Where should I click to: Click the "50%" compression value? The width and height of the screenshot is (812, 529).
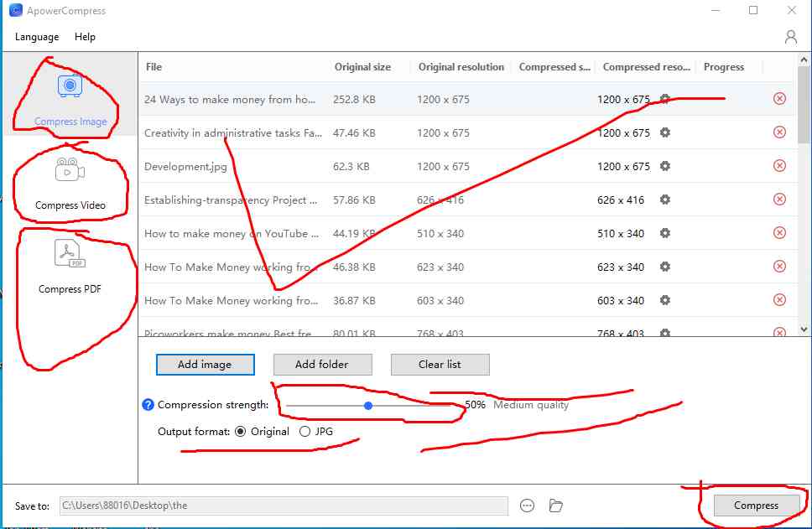pyautogui.click(x=475, y=405)
